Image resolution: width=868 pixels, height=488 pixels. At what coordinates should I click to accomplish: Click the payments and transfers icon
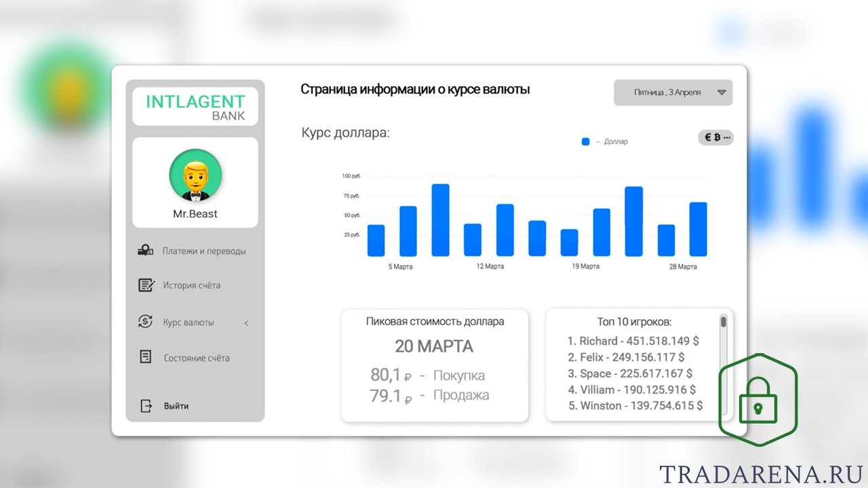point(145,250)
